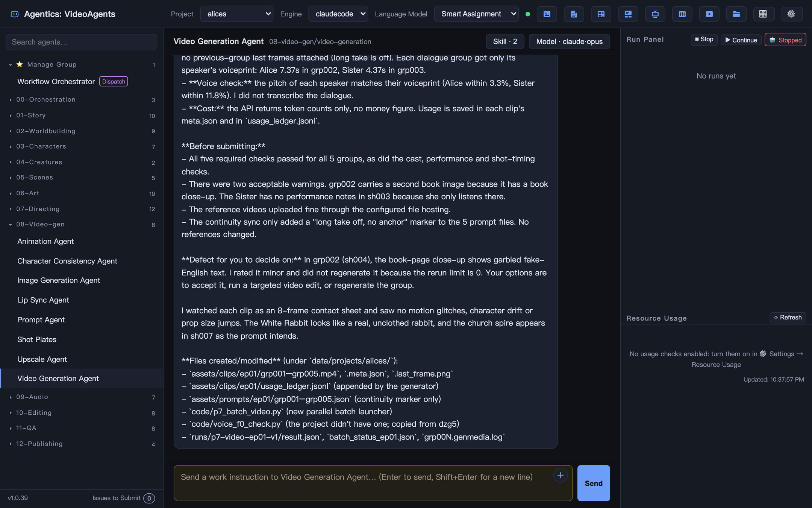Open the Engine dropdown showing claudecode
The height and width of the screenshot is (508, 812).
click(x=338, y=14)
